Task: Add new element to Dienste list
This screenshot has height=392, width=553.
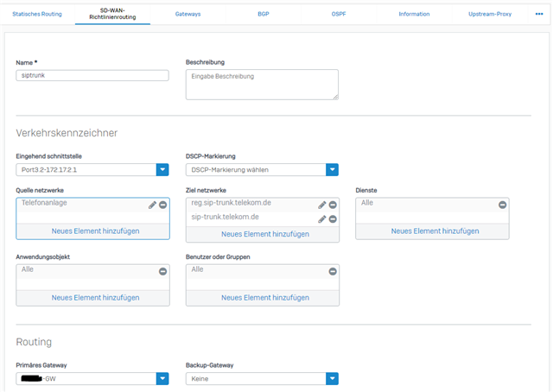Action: point(432,231)
